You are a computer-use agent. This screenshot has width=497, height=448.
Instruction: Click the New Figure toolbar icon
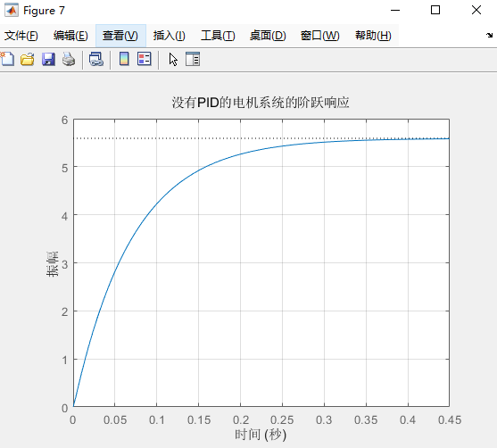pyautogui.click(x=7, y=59)
